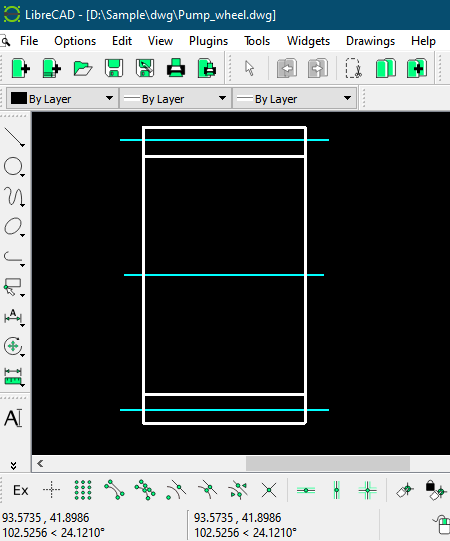Image resolution: width=450 pixels, height=541 pixels.
Task: Toggle Snap Center
Action: pos(176,490)
